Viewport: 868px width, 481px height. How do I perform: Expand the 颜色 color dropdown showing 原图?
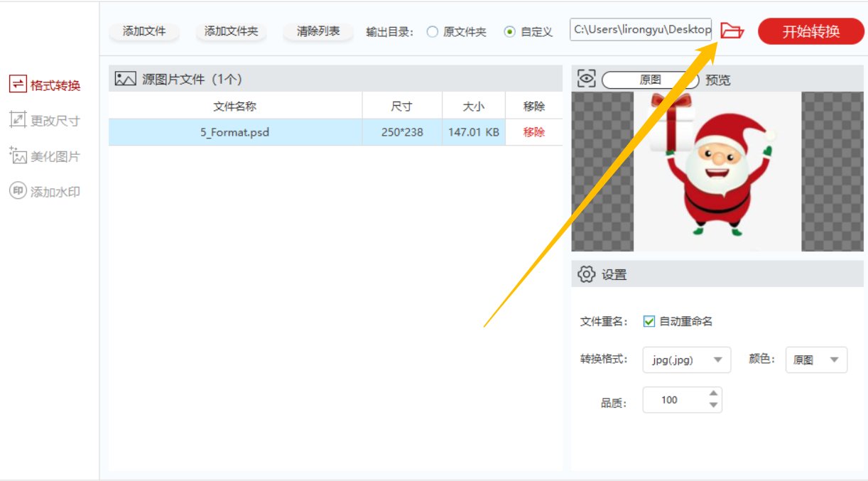[816, 360]
